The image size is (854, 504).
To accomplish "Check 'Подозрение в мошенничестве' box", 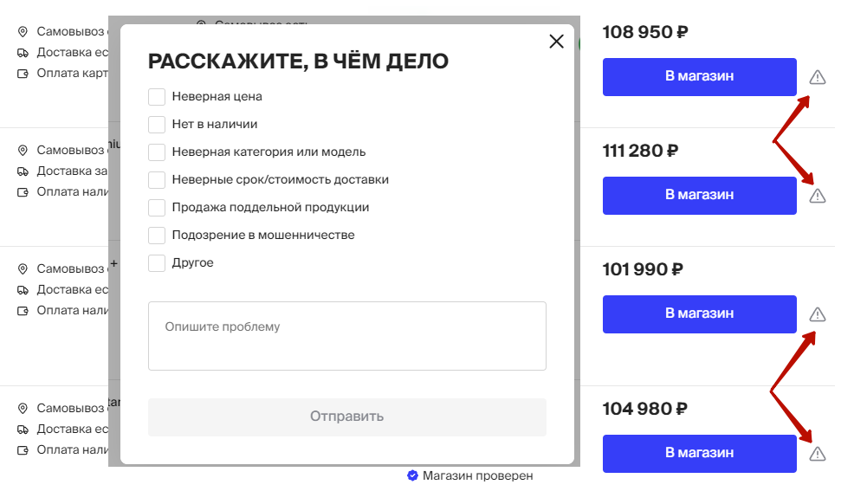I will 157,236.
